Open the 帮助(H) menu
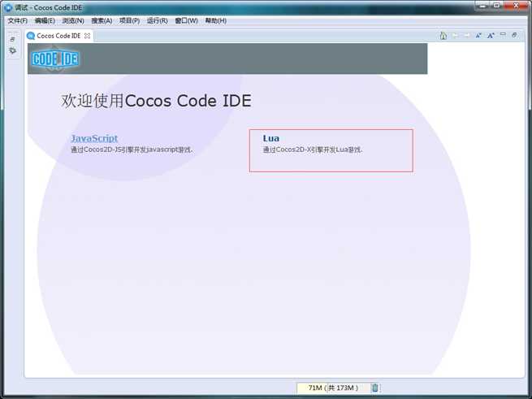Image resolution: width=532 pixels, height=399 pixels. pyautogui.click(x=215, y=20)
